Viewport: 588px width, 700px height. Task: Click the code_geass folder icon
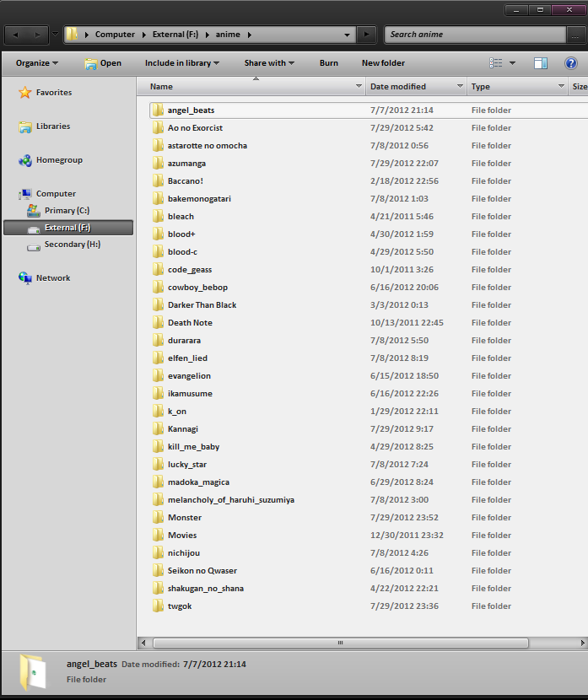(158, 269)
